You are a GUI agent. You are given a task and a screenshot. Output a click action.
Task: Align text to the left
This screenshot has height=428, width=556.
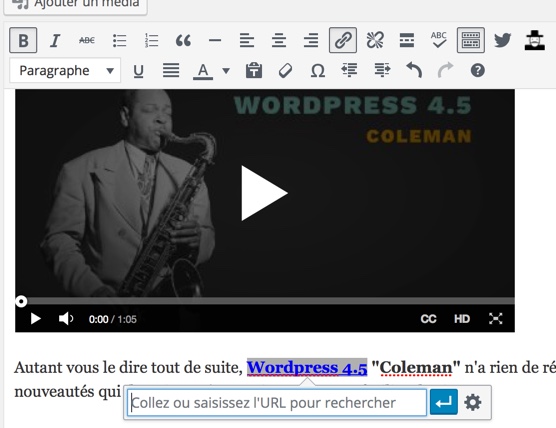[247, 40]
